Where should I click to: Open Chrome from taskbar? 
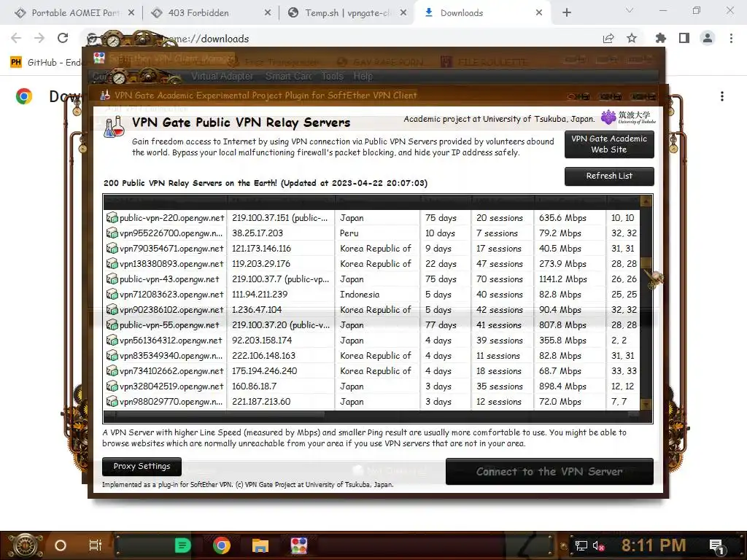(222, 545)
